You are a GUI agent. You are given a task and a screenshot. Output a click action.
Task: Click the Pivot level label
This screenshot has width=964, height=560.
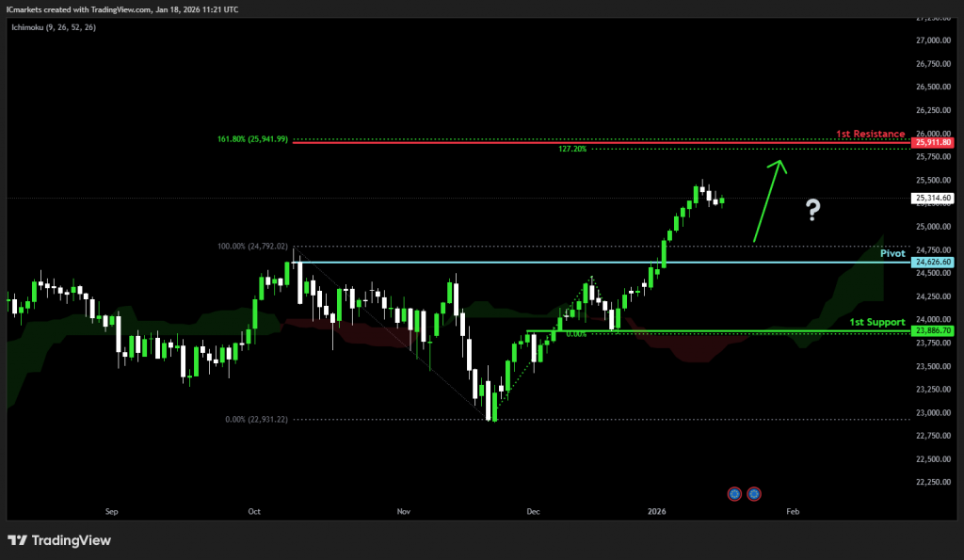(892, 253)
